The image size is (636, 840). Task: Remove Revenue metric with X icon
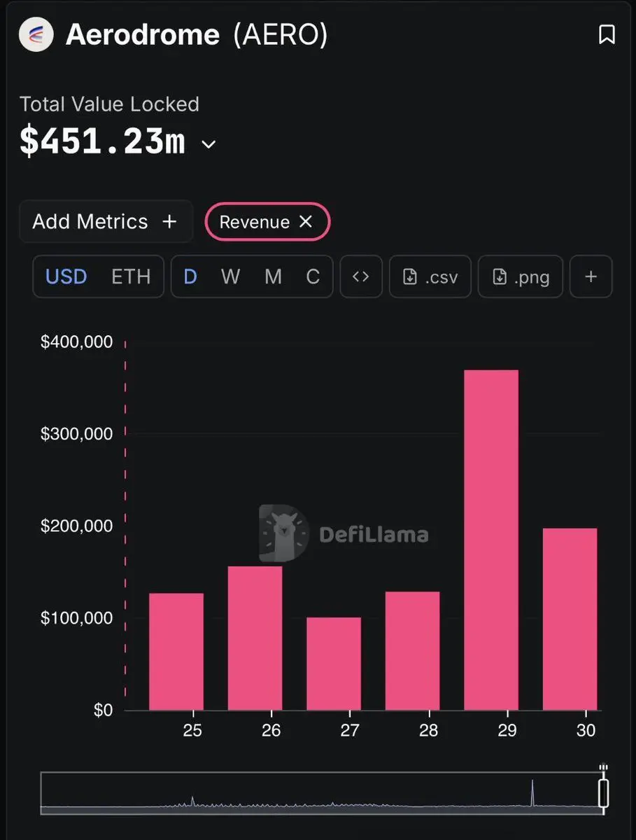(306, 222)
